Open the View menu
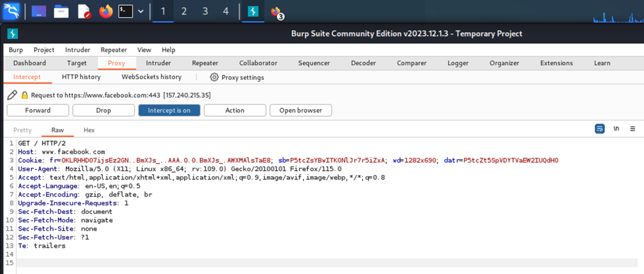 click(x=144, y=50)
